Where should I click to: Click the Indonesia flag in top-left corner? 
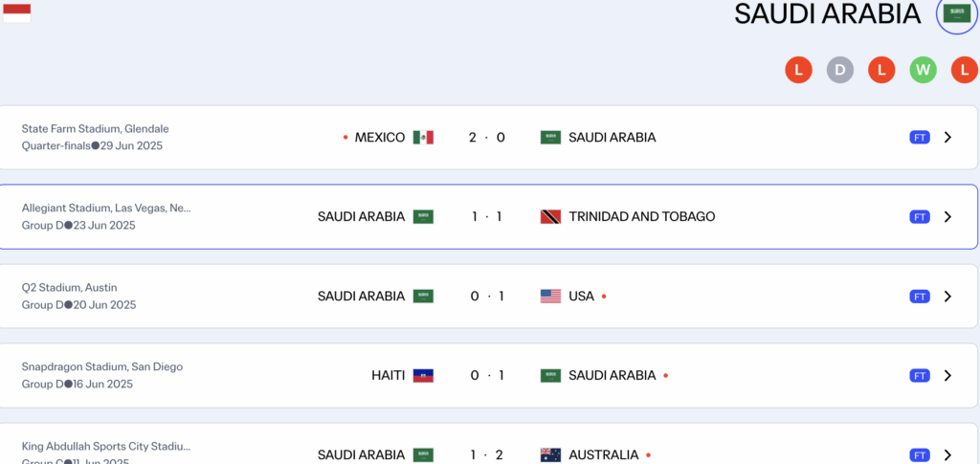(x=16, y=12)
